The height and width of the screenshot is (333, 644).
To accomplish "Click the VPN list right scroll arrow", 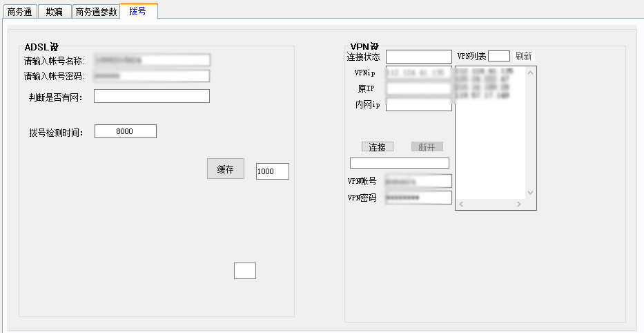I will [519, 204].
